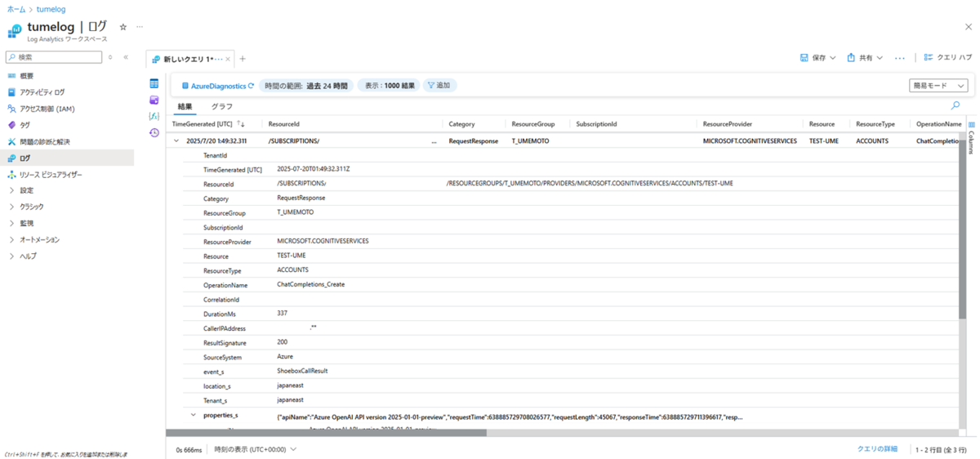Favorite the tumelog workspace with star icon

tap(123, 27)
